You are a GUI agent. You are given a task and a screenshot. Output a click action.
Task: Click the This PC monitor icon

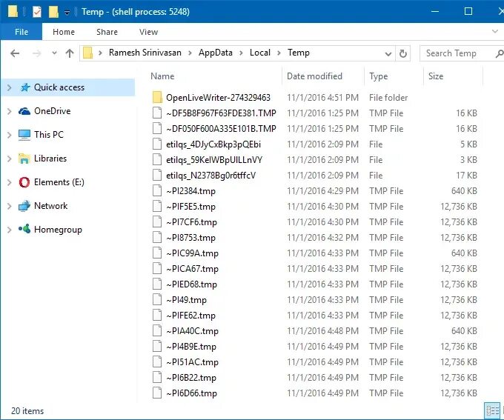tap(24, 135)
